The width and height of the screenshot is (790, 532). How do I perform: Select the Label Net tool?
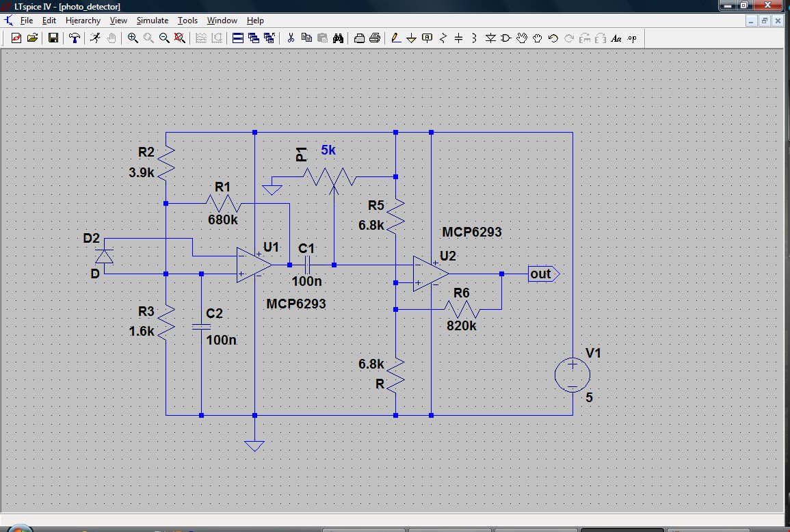pos(427,38)
